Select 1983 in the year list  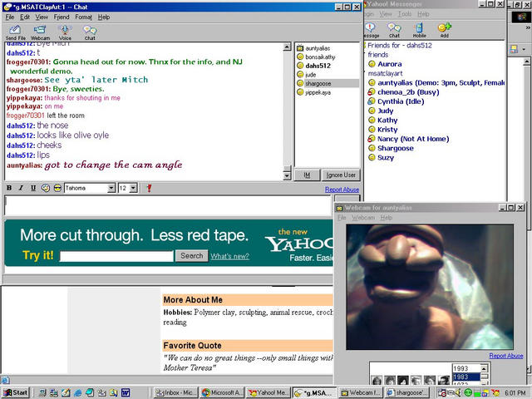[x=466, y=377]
